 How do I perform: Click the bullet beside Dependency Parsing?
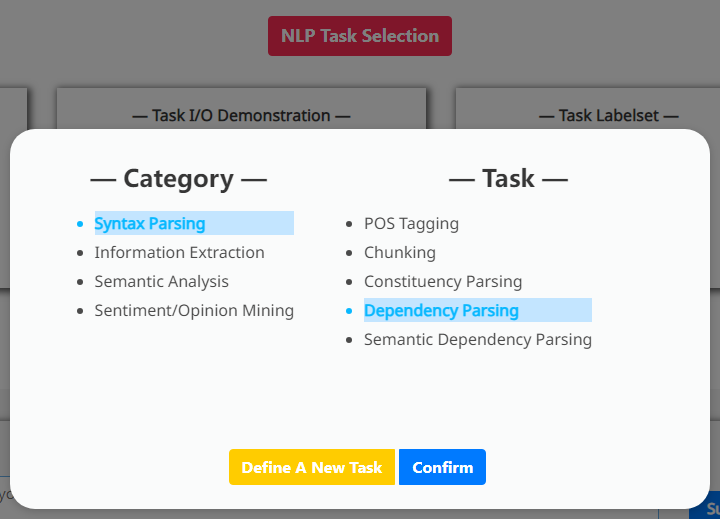[349, 311]
